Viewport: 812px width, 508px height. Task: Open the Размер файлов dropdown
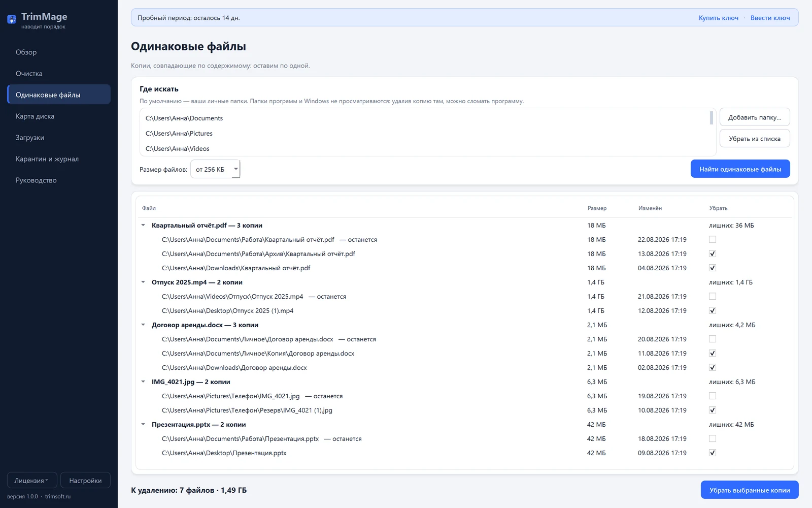[x=215, y=169]
